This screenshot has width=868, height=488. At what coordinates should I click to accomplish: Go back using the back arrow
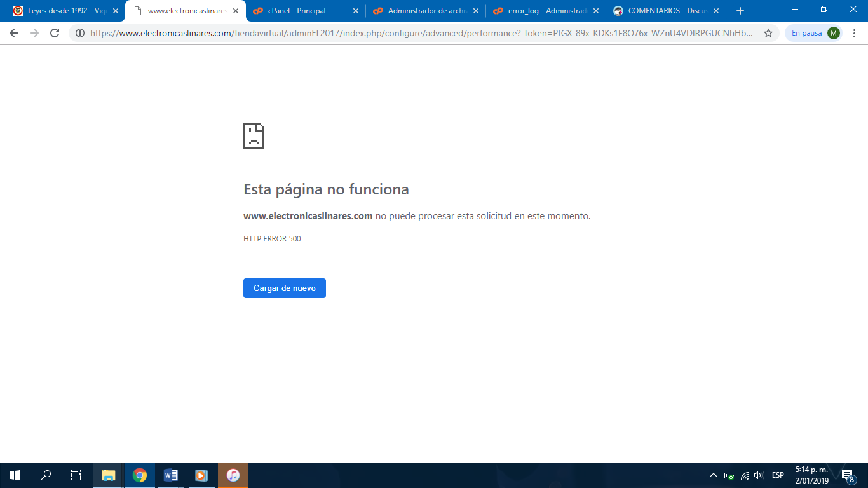[x=14, y=33]
